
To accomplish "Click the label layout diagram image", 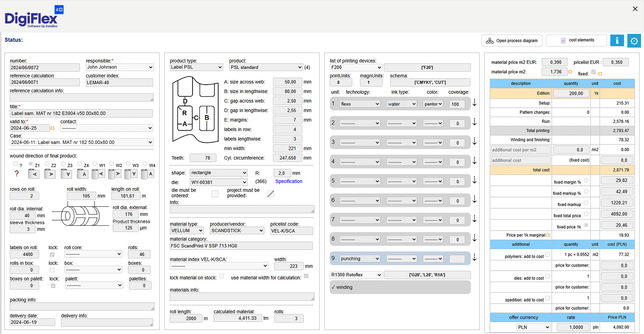I will (195, 110).
